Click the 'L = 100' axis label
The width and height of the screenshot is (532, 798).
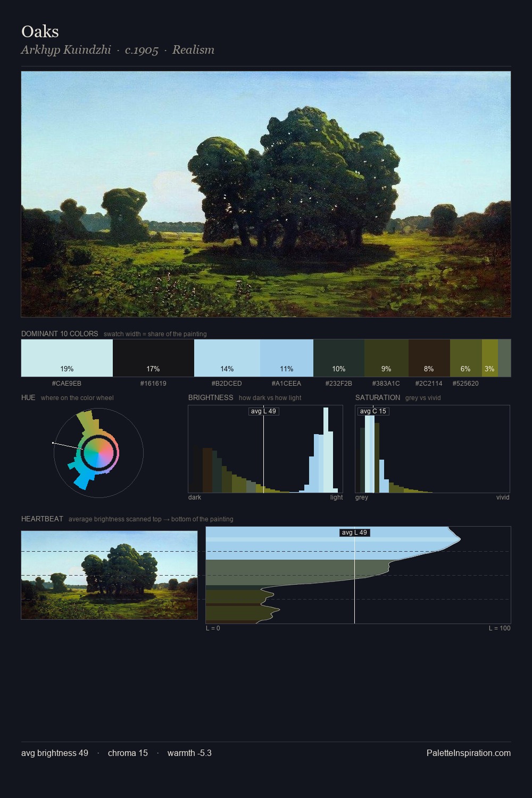tap(500, 628)
